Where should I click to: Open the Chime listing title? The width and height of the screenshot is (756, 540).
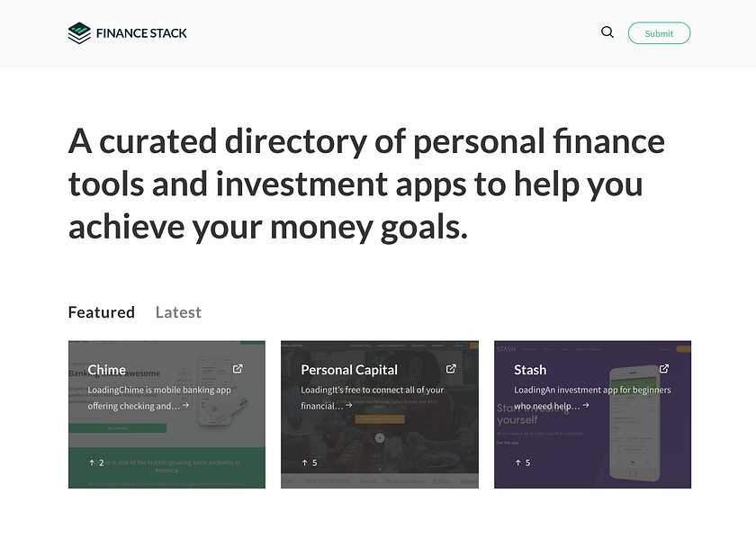106,369
